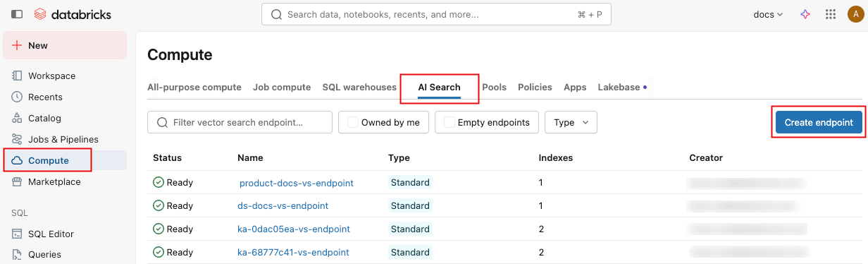Image resolution: width=868 pixels, height=264 pixels.
Task: Switch to the Policies tab
Action: [535, 88]
